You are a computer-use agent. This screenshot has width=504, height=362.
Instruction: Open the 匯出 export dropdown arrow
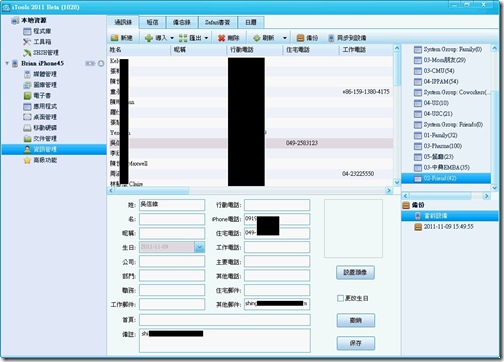tap(206, 38)
